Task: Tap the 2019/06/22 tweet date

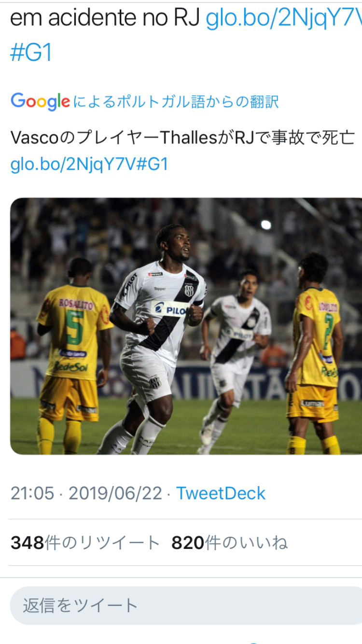Action: pos(115,493)
